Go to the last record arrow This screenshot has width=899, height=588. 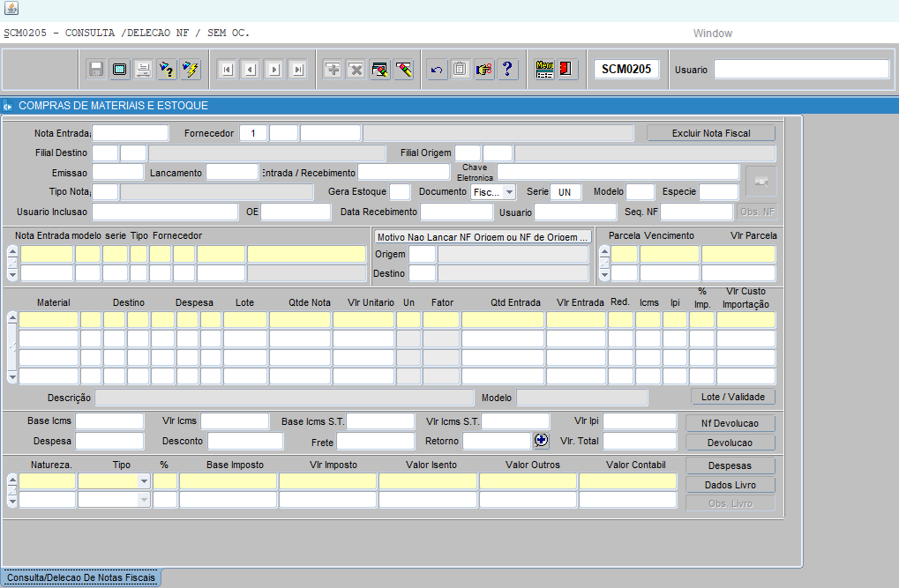point(297,70)
